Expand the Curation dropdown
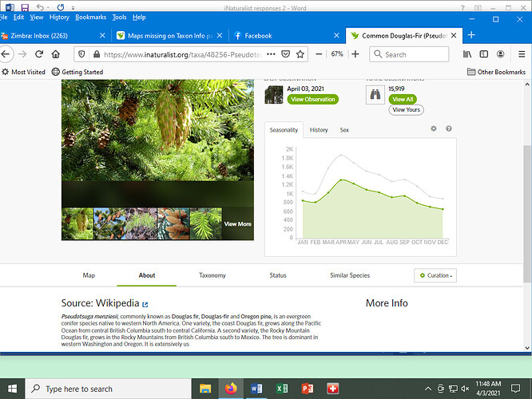532x399 pixels. pos(435,275)
